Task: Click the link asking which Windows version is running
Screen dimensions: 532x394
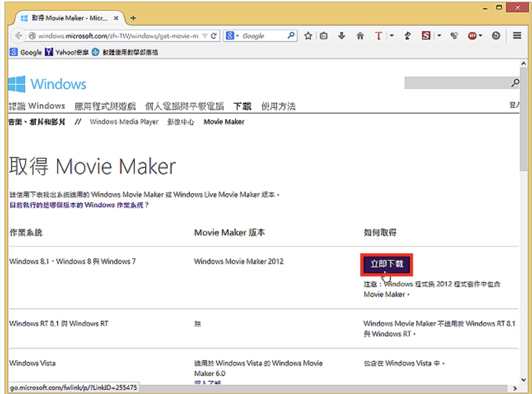Action: pyautogui.click(x=79, y=205)
